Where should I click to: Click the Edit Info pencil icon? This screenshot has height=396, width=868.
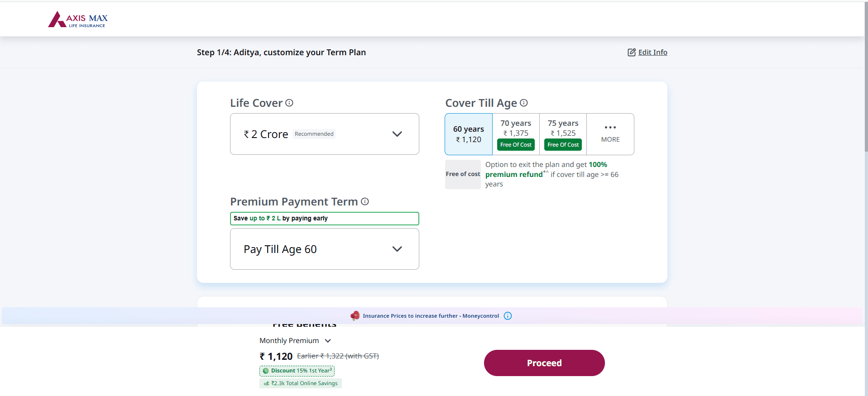631,52
